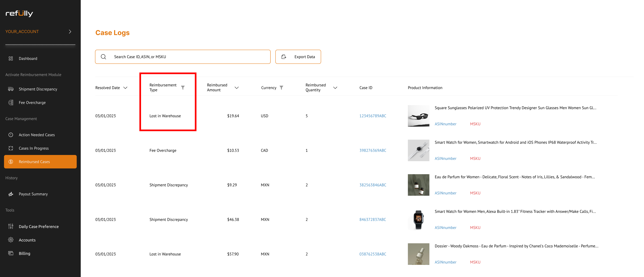Click MSKU for Eau de Parfum for Women

475,193
